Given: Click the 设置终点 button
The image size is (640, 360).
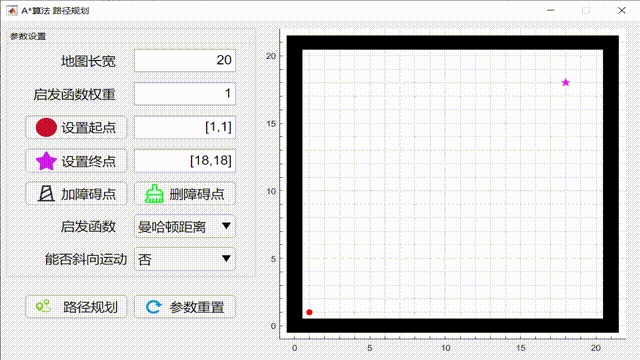Looking at the screenshot, I should click(76, 161).
